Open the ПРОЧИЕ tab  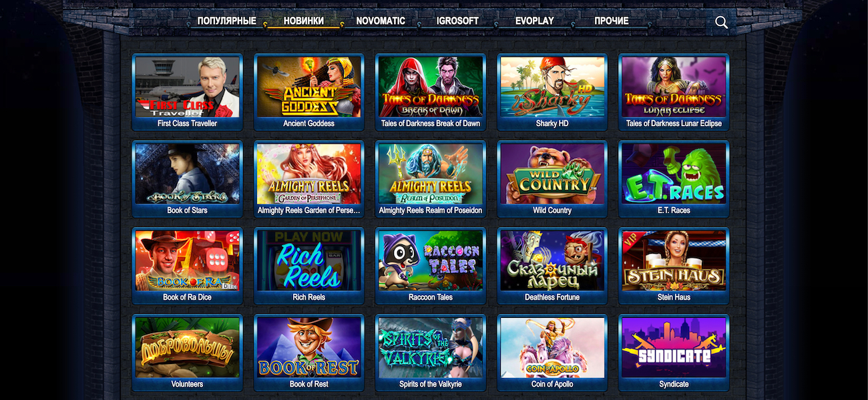click(x=612, y=21)
